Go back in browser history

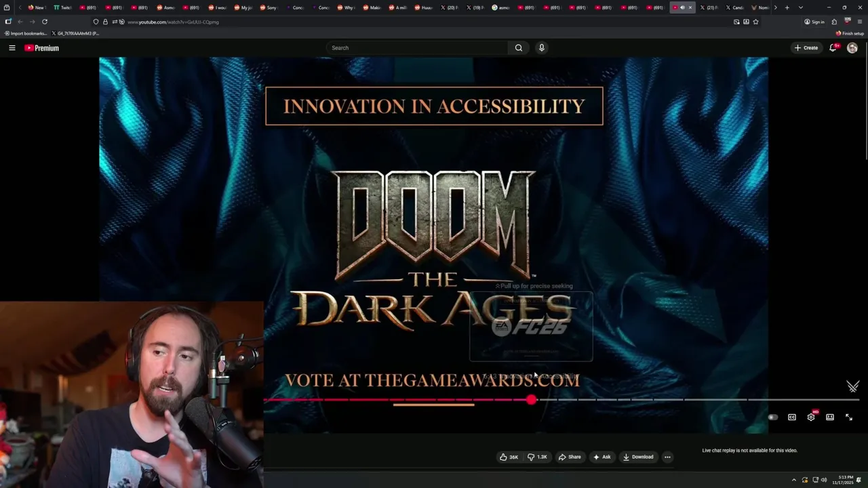pyautogui.click(x=20, y=22)
